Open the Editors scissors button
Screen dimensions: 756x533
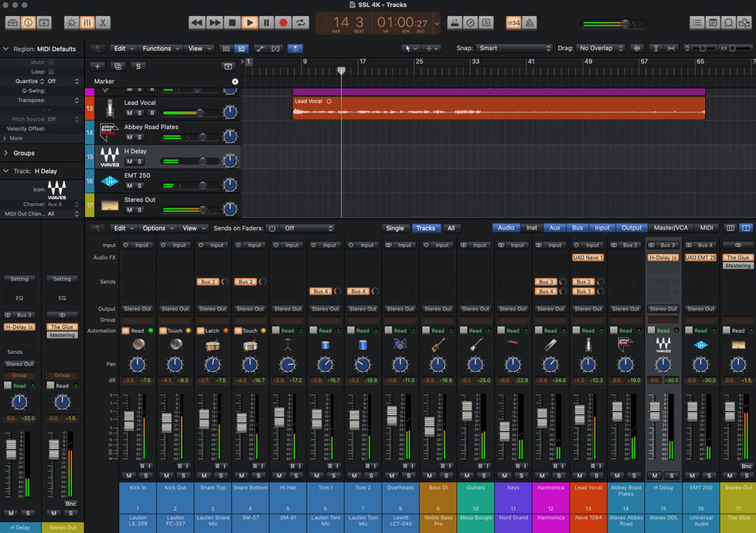pyautogui.click(x=103, y=22)
